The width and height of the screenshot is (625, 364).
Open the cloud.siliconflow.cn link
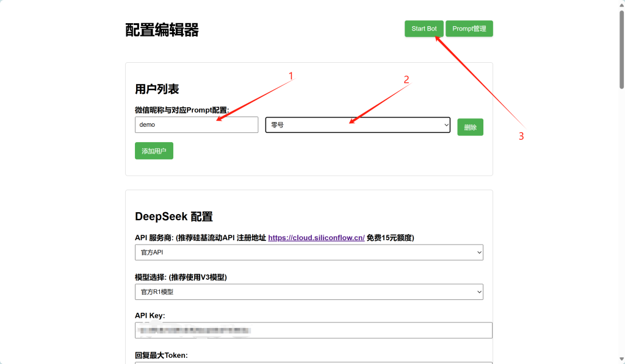(316, 238)
